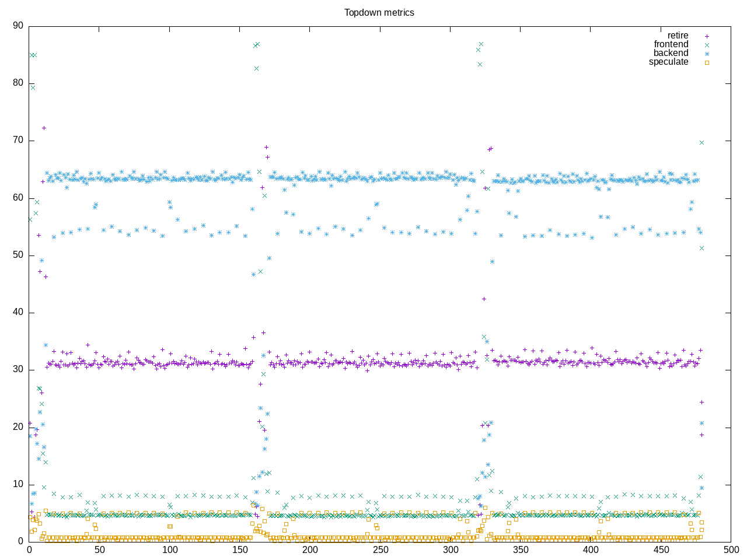Click the purple plus marker beside retire
747x560 pixels.
coord(707,36)
